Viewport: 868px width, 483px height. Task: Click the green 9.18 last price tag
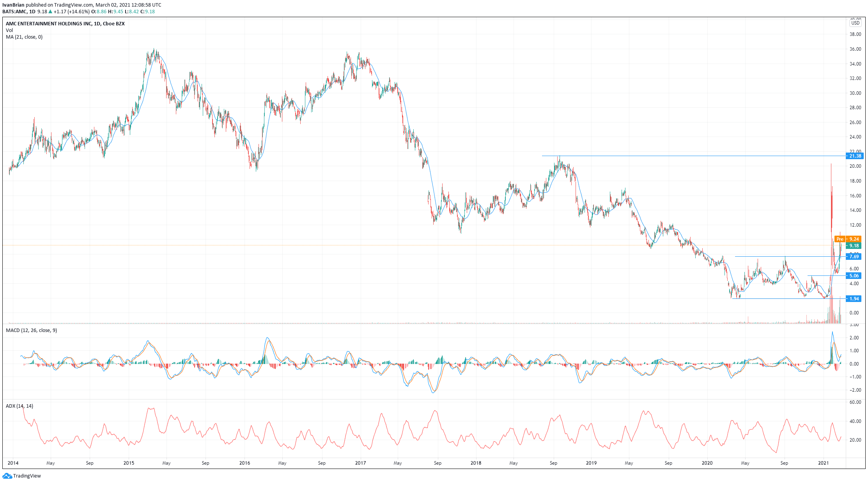point(854,246)
